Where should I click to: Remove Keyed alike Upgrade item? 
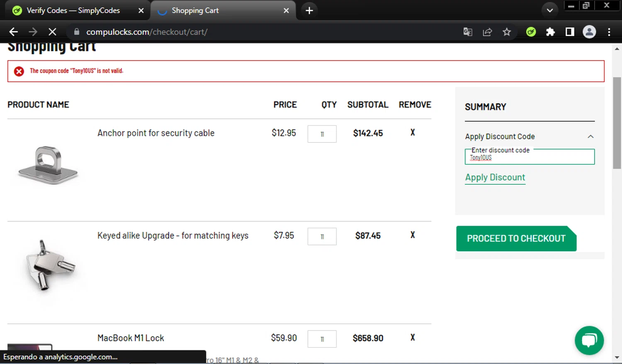(x=413, y=235)
